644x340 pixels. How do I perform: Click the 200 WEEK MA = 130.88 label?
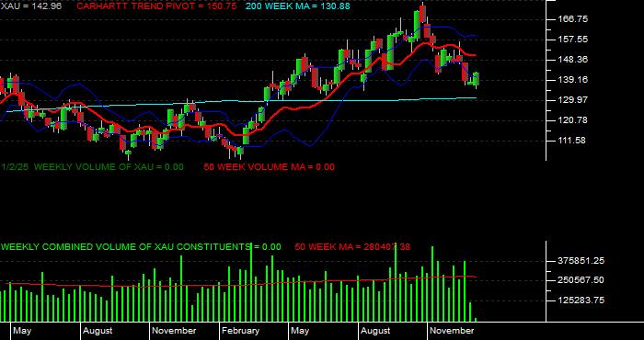click(298, 6)
